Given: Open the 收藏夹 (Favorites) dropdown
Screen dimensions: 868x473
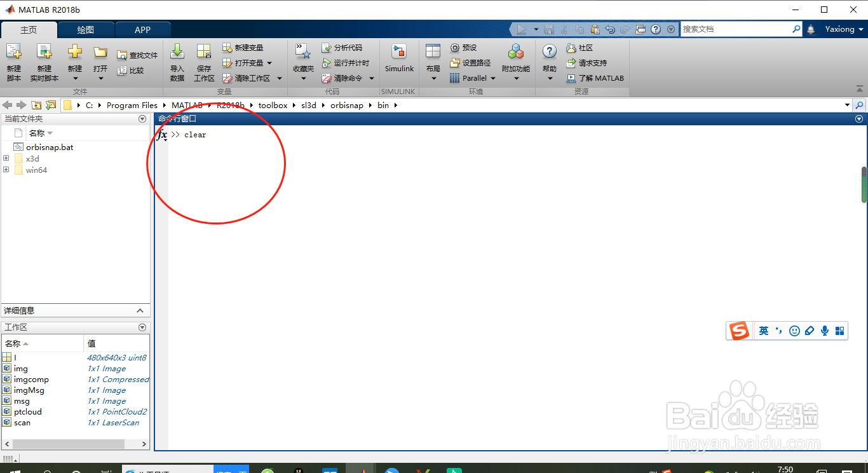Looking at the screenshot, I should pos(303,79).
